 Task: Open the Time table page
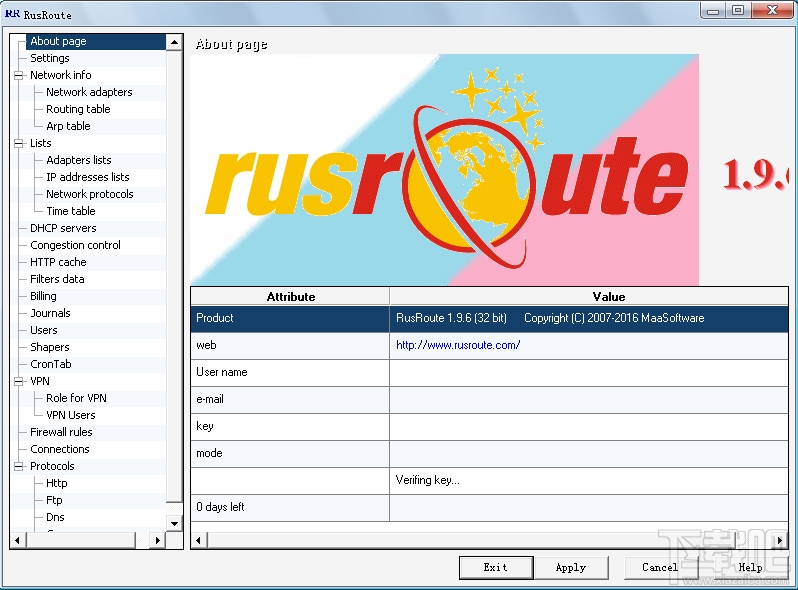(71, 211)
